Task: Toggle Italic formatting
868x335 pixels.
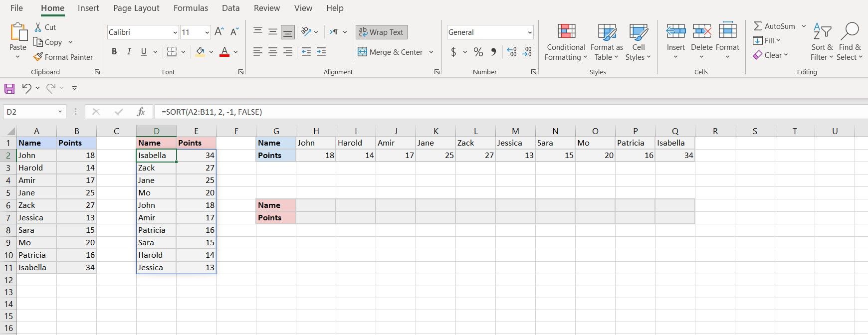Action: [129, 52]
